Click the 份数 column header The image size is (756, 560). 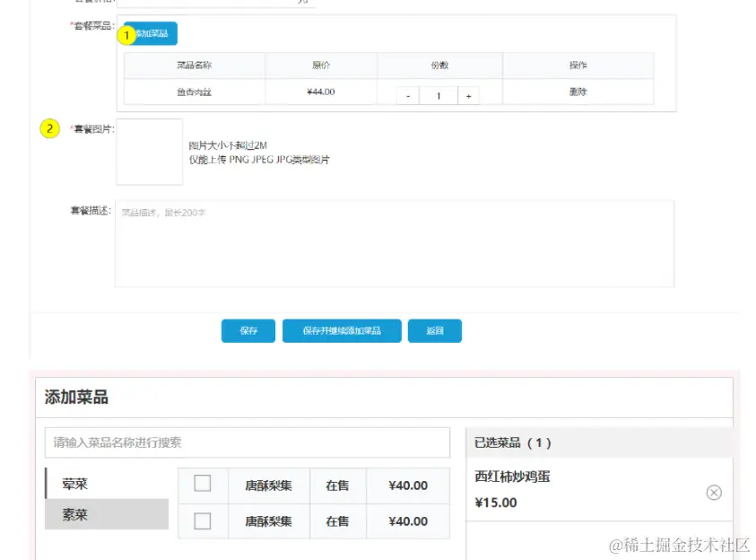(x=439, y=66)
